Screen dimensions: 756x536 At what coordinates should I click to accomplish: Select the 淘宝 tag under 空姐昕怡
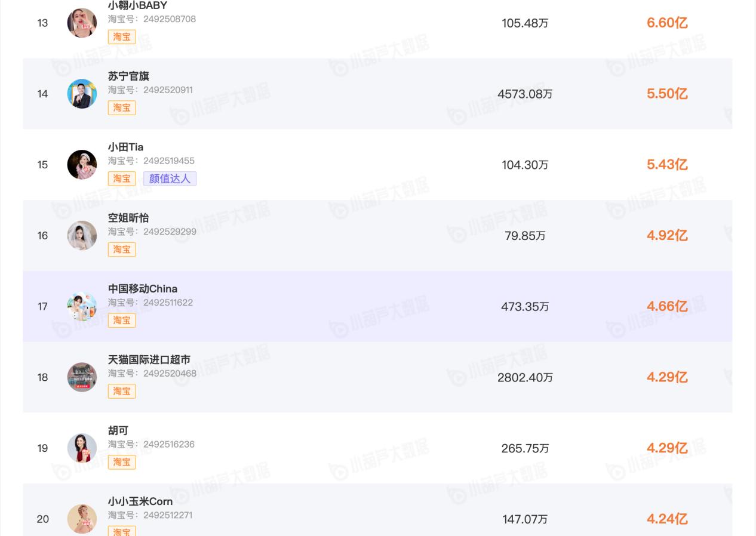[122, 249]
